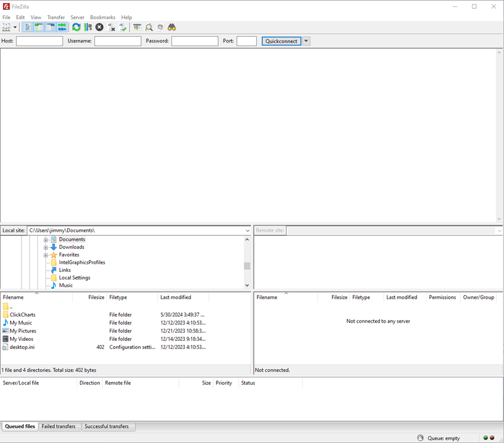Toggle the remote directory tree display

(51, 27)
